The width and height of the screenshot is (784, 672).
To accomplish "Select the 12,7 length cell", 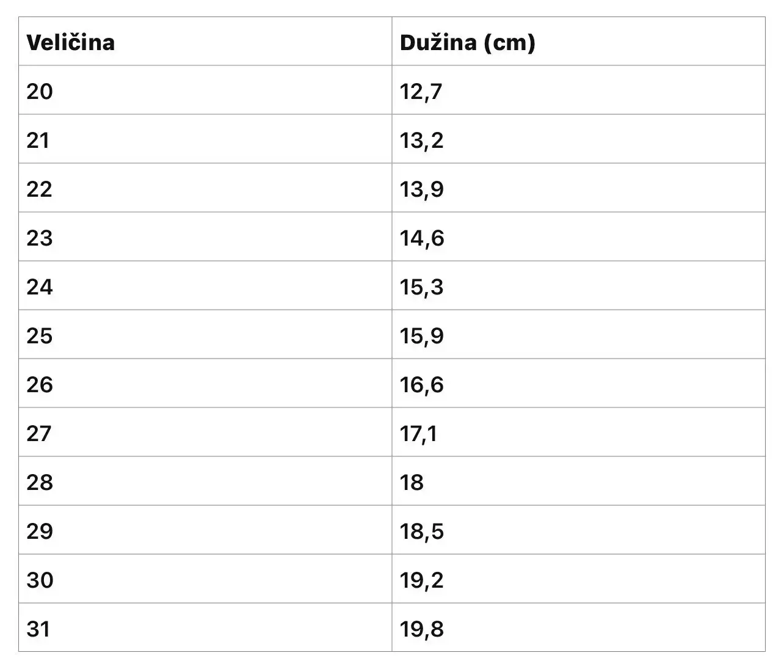I will pos(421,91).
